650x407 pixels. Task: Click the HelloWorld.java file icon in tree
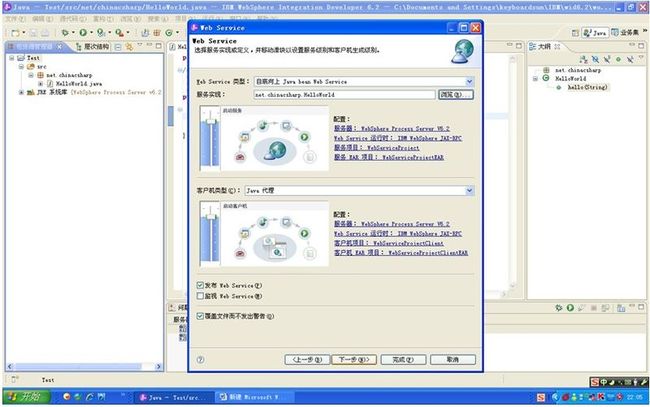(x=50, y=83)
